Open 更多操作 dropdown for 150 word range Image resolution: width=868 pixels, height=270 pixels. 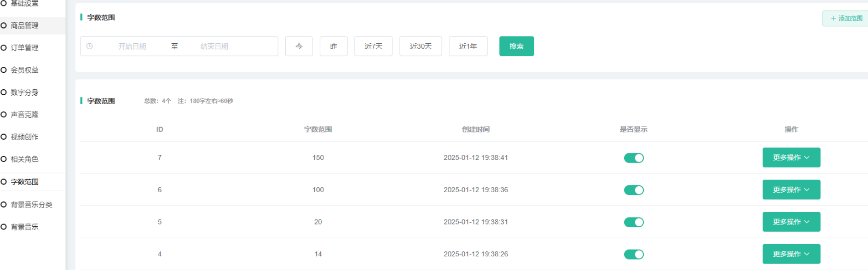pyautogui.click(x=791, y=158)
